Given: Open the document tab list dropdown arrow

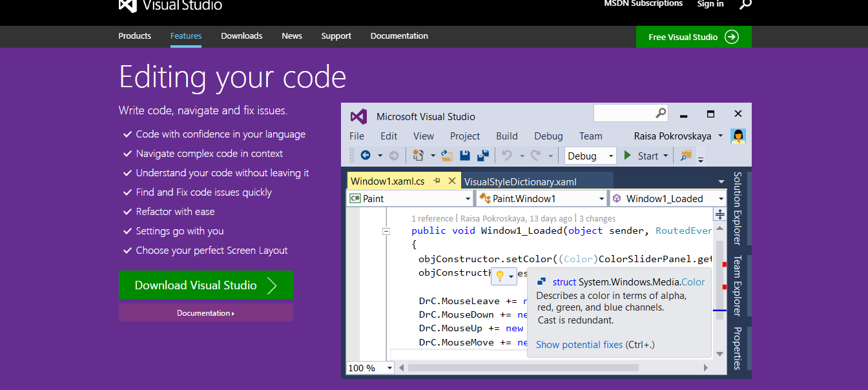Looking at the screenshot, I should pyautogui.click(x=721, y=182).
